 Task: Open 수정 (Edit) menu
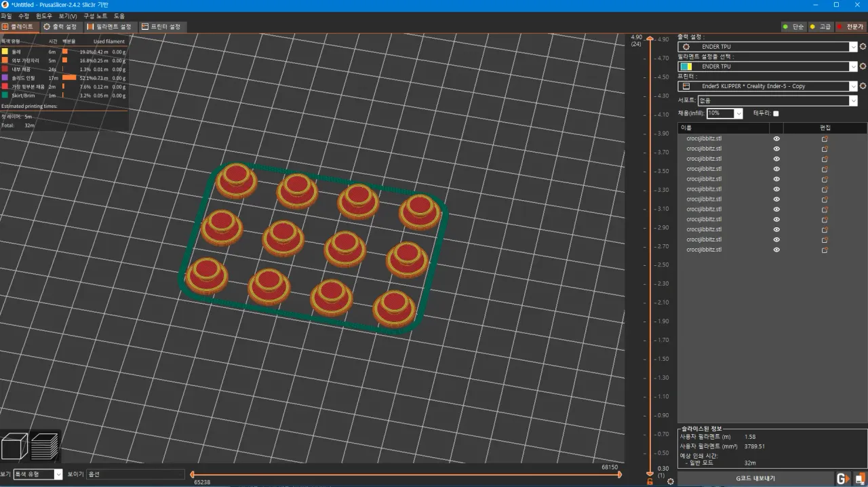click(x=24, y=16)
